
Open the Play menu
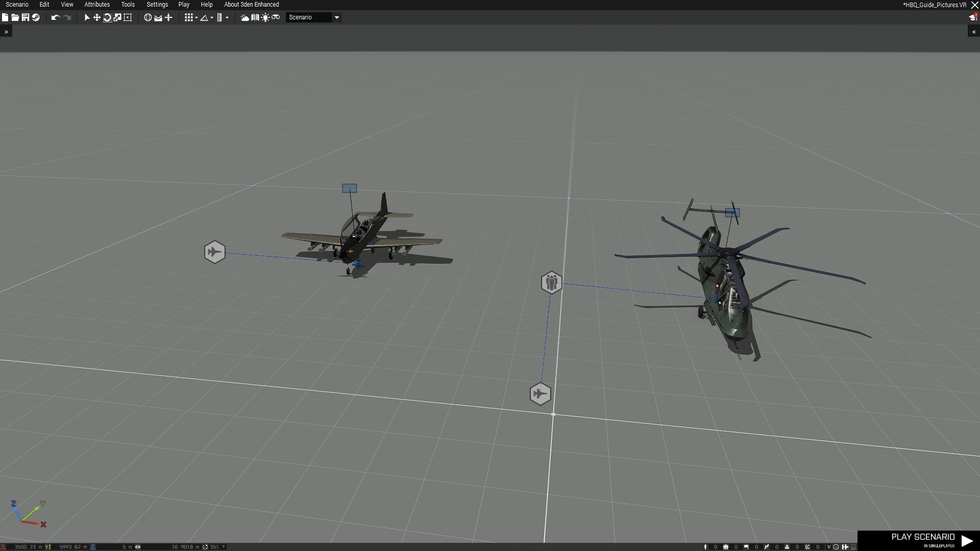tap(184, 5)
